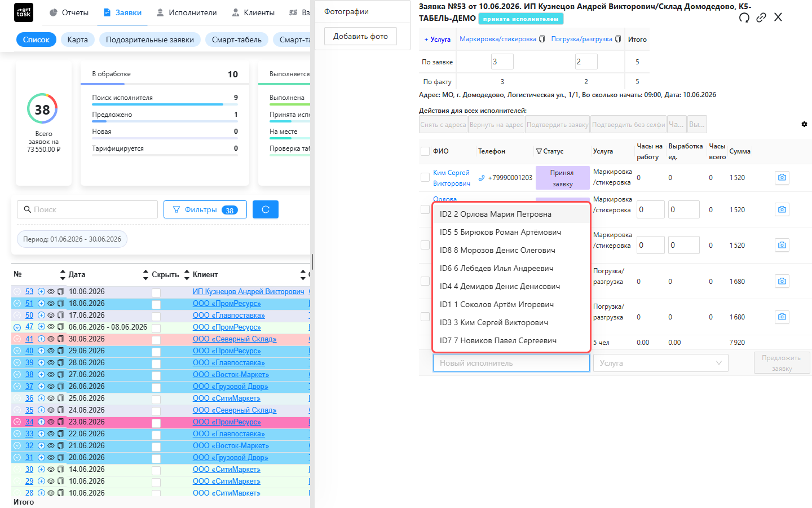This screenshot has height=508, width=812.
Task: Switch to the Смарт-табель tab
Action: point(237,40)
